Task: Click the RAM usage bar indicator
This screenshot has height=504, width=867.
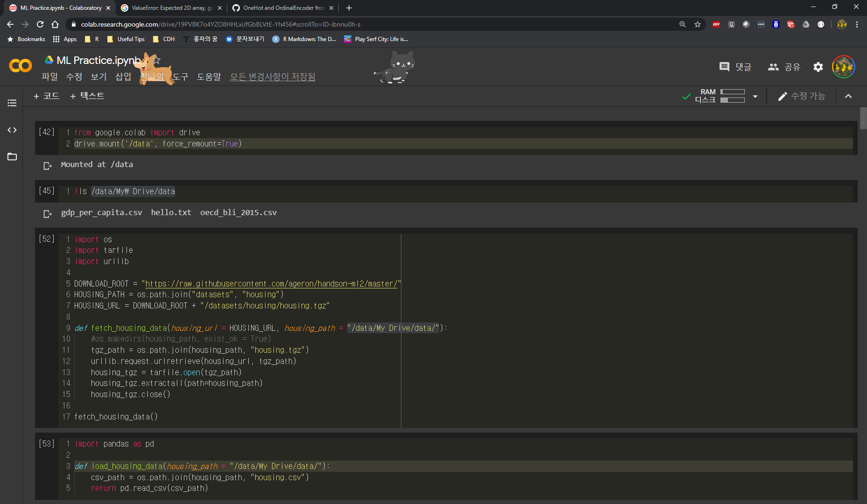Action: [732, 92]
